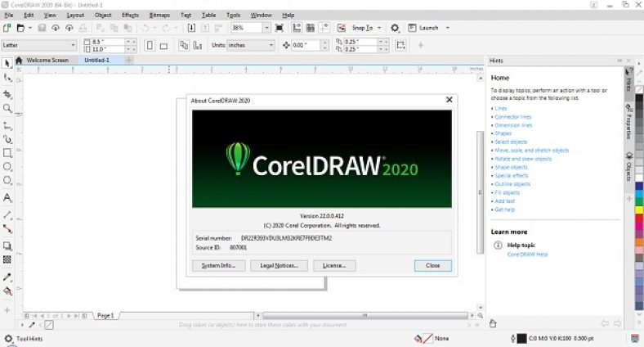Select the Rectangle tool
Screen dimensions: 644x347
(7, 153)
